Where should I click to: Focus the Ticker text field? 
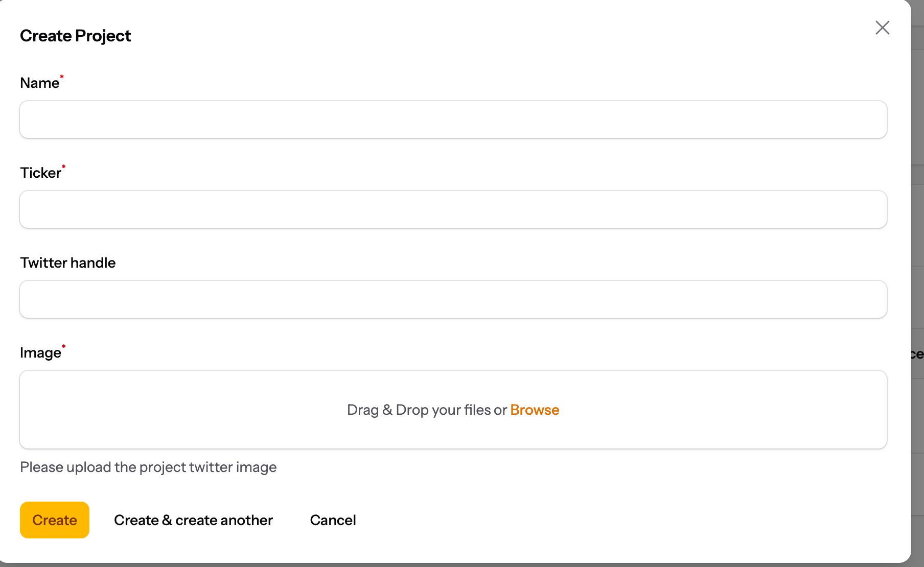pyautogui.click(x=453, y=209)
